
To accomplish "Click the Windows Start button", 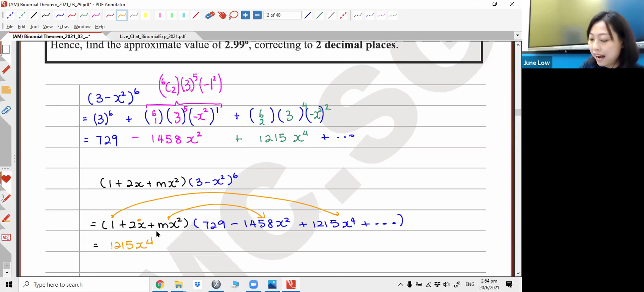I will (9, 284).
